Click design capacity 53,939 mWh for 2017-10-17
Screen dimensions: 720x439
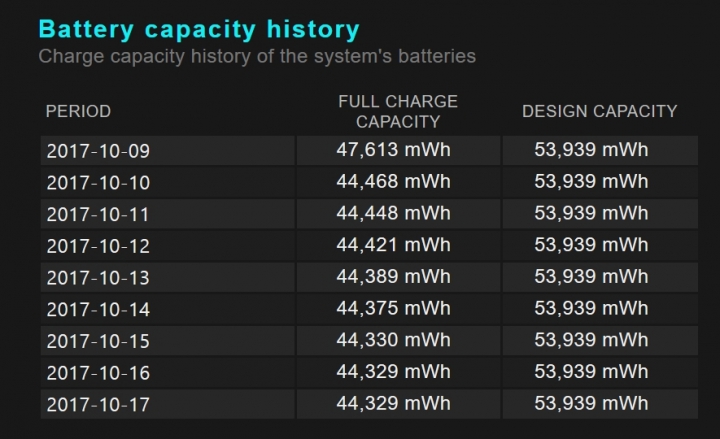(591, 404)
